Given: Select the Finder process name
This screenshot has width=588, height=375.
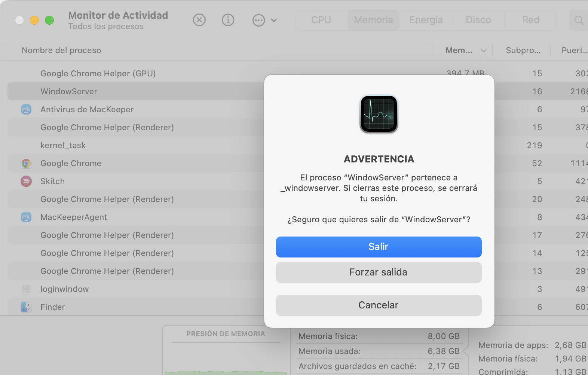Looking at the screenshot, I should tap(52, 307).
